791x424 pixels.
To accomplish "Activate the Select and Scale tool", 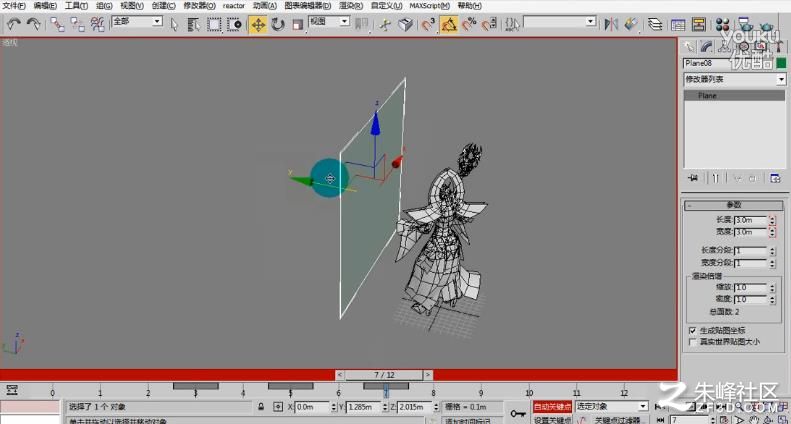I will point(298,24).
